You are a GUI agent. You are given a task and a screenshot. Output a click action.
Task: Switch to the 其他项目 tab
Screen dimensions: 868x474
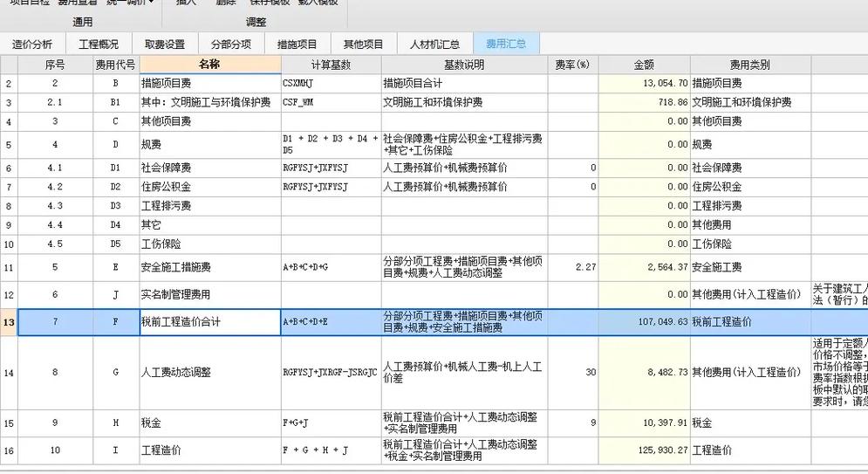tap(363, 44)
